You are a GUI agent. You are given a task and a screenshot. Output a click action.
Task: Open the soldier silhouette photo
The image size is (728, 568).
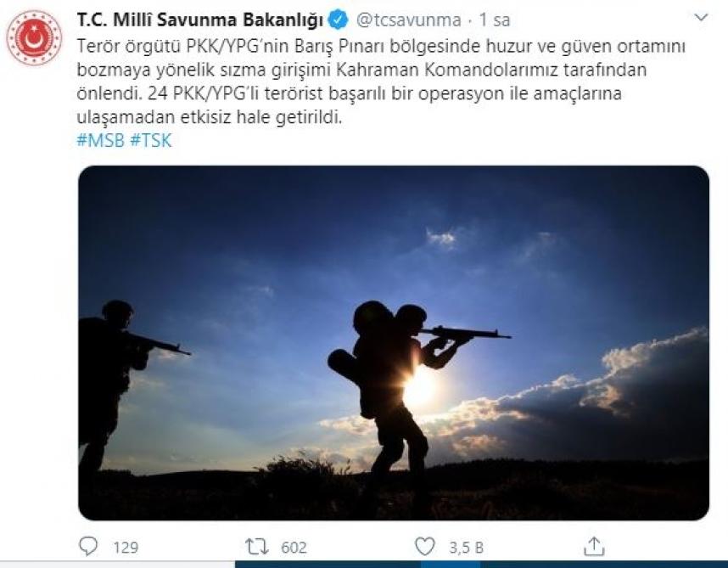(394, 343)
